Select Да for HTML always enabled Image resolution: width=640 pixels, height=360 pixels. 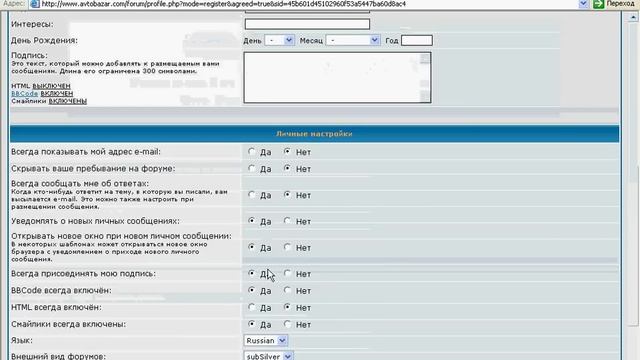[251, 307]
